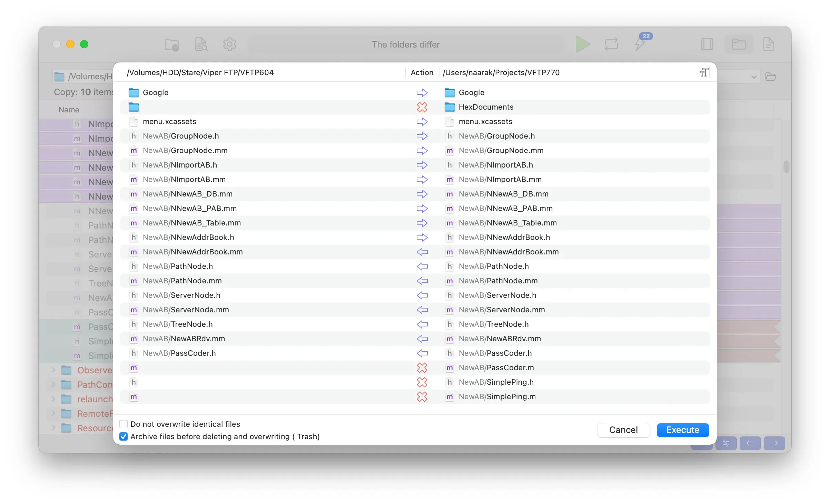Image resolution: width=830 pixels, height=504 pixels.
Task: Click the right path header VFTP770
Action: pos(501,72)
